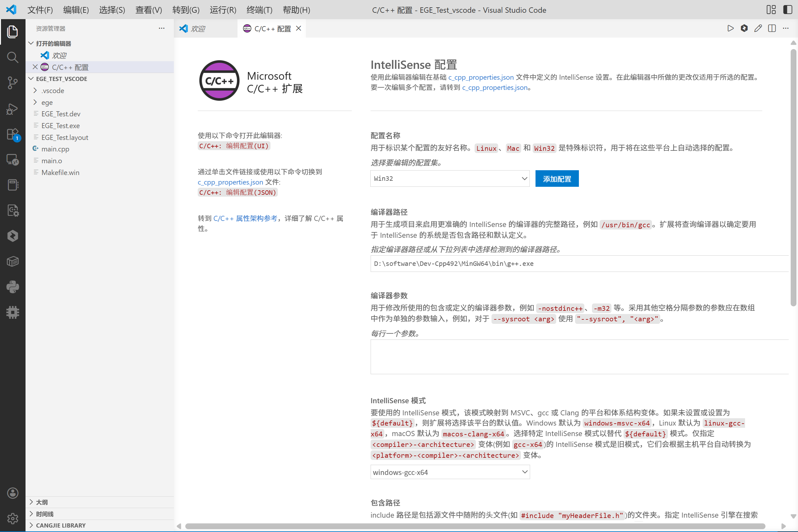Open the Accounts icon
This screenshot has height=532, width=798.
(12, 493)
